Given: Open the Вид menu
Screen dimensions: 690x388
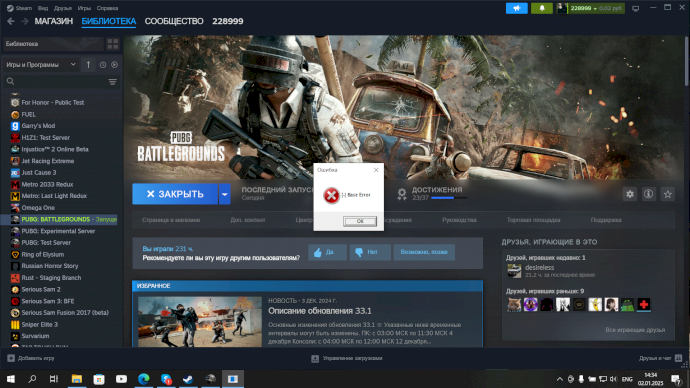Looking at the screenshot, I should (x=43, y=8).
